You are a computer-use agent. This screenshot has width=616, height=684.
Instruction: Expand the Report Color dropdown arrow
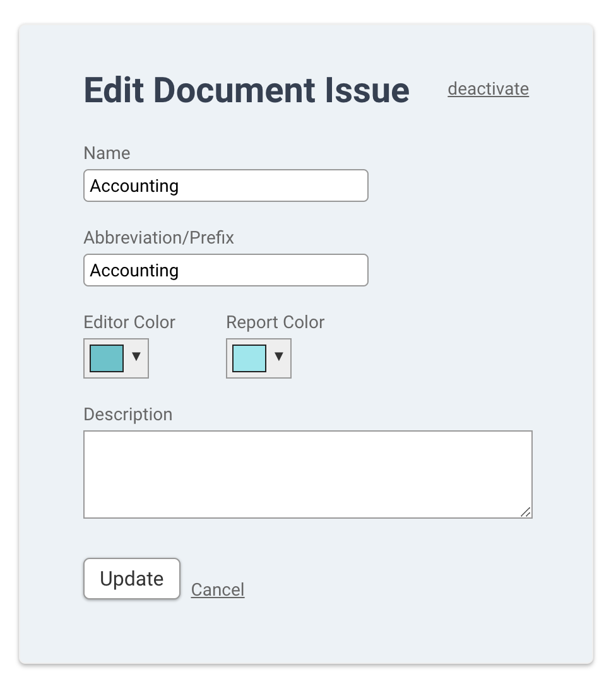click(279, 357)
